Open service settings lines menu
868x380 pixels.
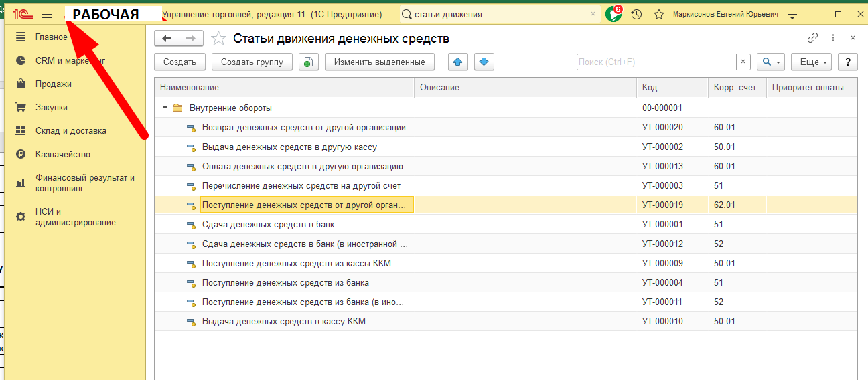792,14
